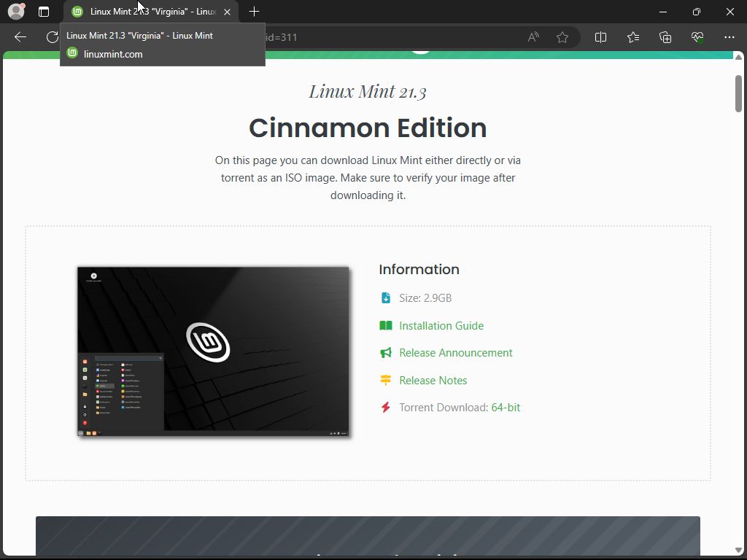Toggle Split Screen view icon
The width and height of the screenshot is (747, 560).
pyautogui.click(x=600, y=37)
